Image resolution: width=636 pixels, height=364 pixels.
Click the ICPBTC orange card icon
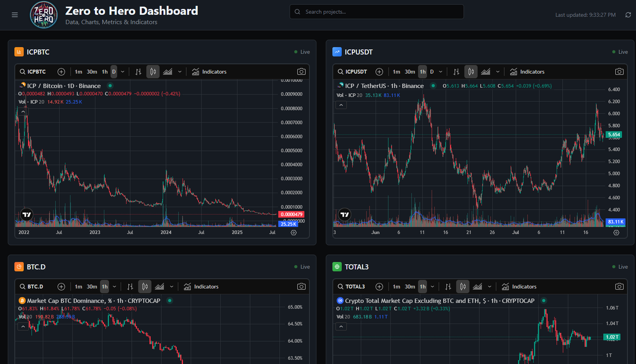[19, 52]
